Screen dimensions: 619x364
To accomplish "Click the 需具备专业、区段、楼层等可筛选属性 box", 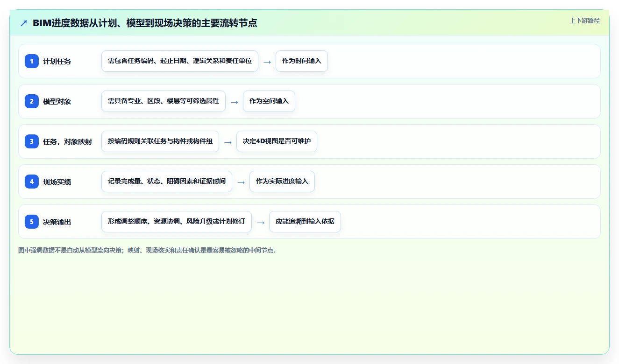I will click(164, 101).
